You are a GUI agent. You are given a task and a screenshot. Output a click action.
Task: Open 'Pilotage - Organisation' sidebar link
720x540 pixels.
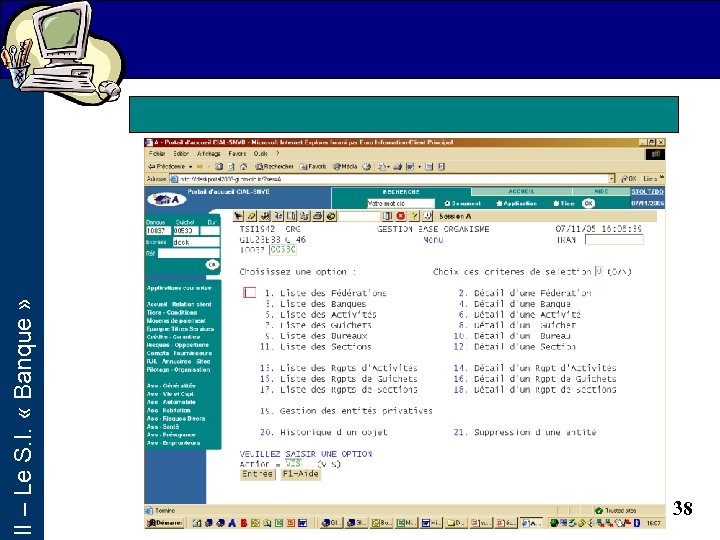[178, 370]
